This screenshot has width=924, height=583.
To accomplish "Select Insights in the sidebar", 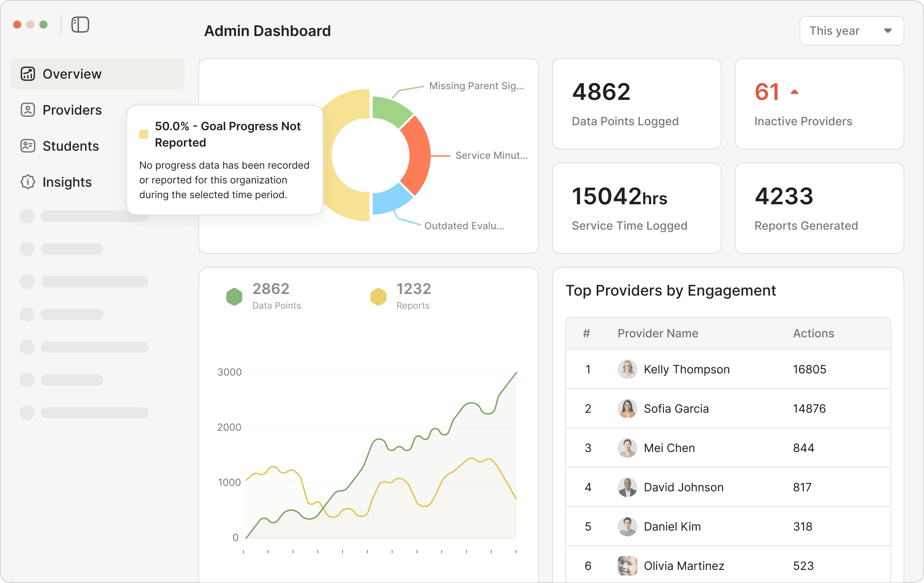I will [67, 182].
